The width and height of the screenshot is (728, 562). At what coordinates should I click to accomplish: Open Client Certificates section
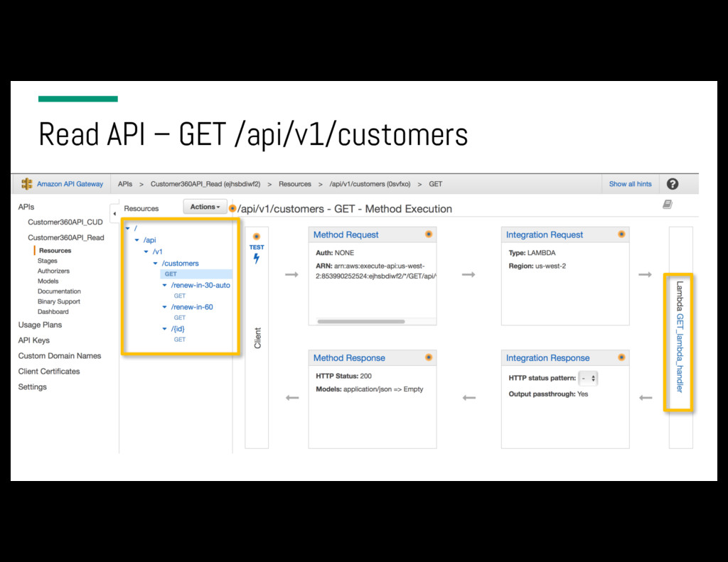coord(49,372)
